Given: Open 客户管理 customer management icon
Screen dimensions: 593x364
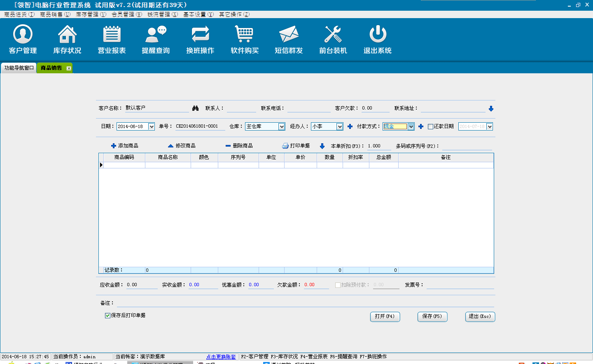Looking at the screenshot, I should (23, 35).
